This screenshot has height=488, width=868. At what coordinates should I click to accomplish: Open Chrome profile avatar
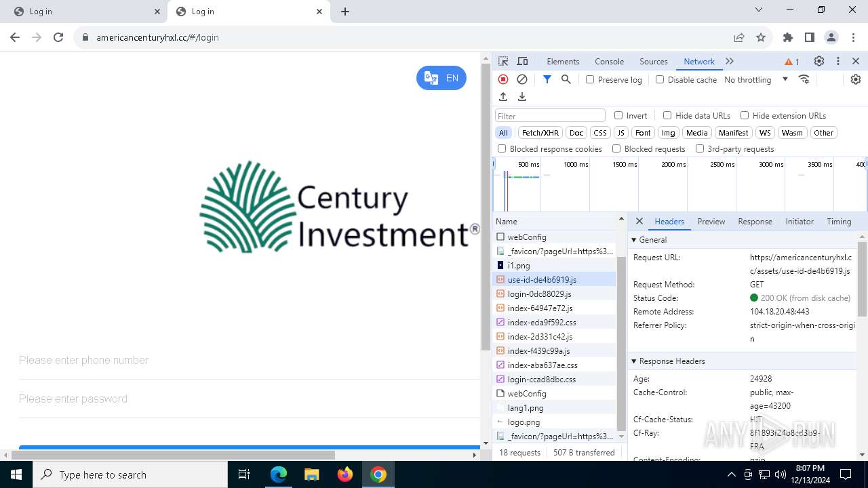[x=831, y=37]
